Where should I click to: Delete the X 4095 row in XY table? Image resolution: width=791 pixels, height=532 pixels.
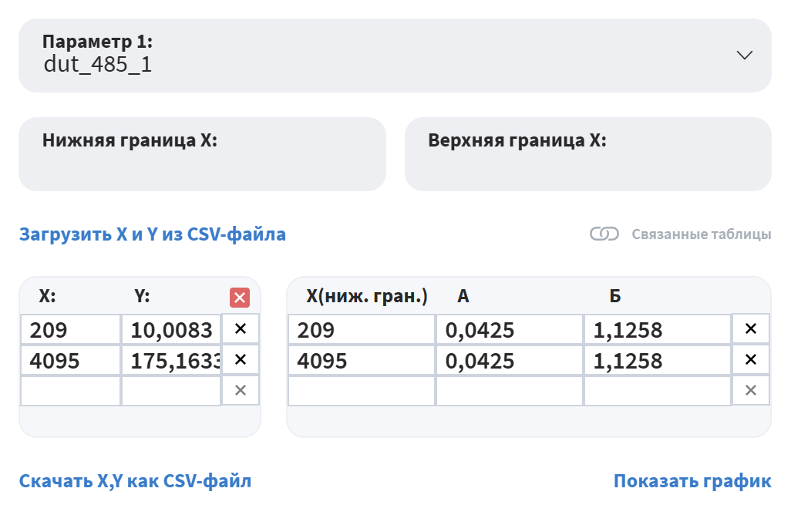click(240, 360)
